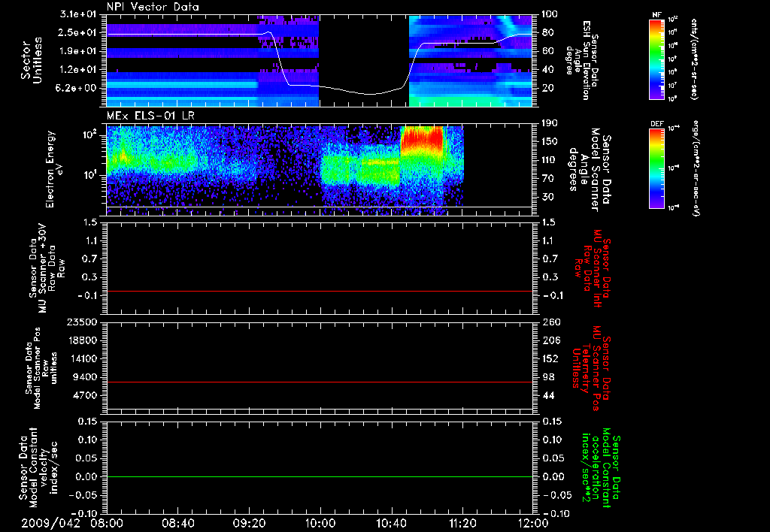Viewport: 770px width, 532px height.
Task: Click the 08:00 time axis label
Action: tap(107, 523)
